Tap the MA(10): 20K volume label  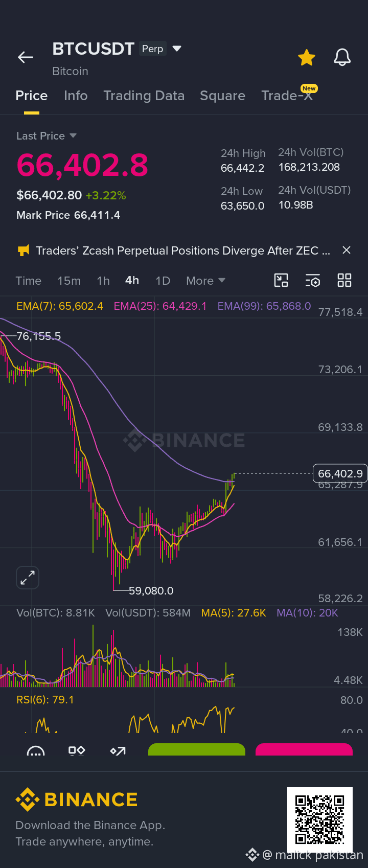pyautogui.click(x=307, y=613)
